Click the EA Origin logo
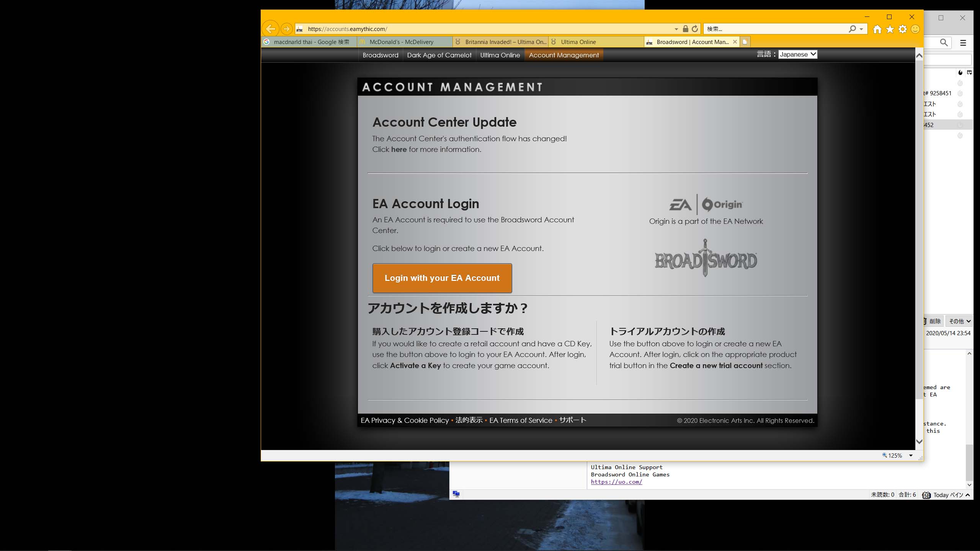 pos(706,204)
